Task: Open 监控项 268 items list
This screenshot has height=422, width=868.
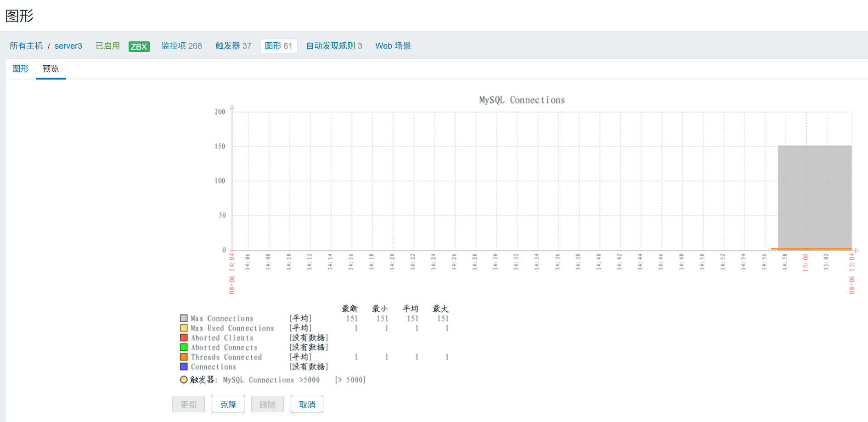Action: 181,46
